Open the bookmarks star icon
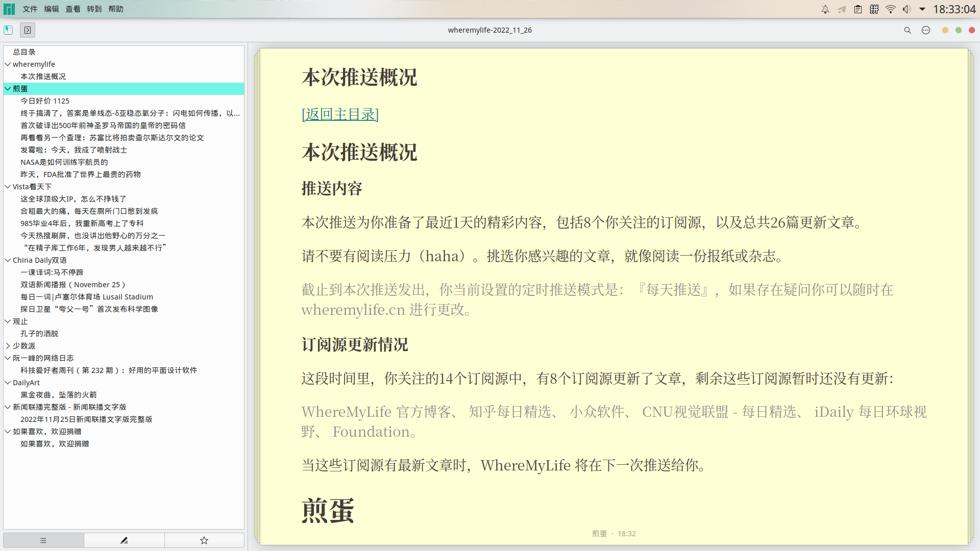Image resolution: width=980 pixels, height=551 pixels. pos(204,540)
